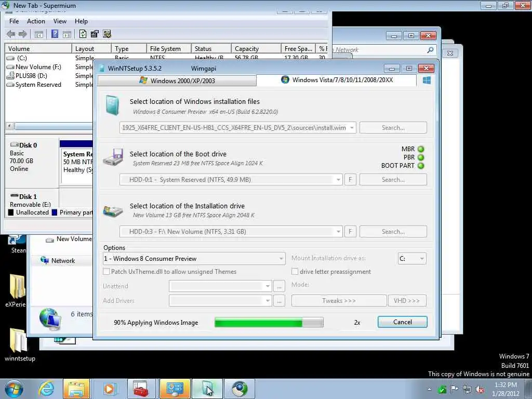This screenshot has width=532, height=399.
Task: Open Help menu in Disk Management
Action: pos(81,21)
